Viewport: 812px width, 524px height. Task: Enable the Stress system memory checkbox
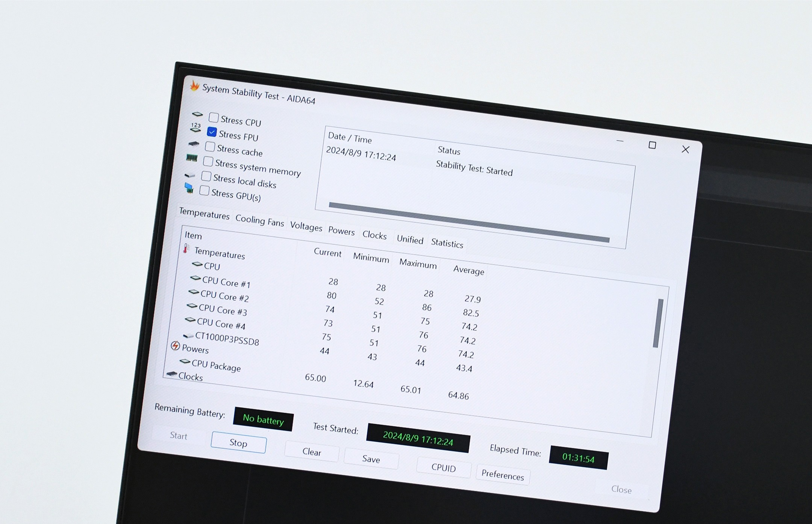(208, 161)
